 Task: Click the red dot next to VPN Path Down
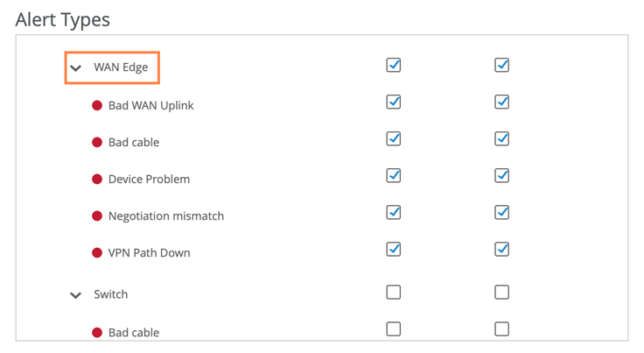[97, 253]
